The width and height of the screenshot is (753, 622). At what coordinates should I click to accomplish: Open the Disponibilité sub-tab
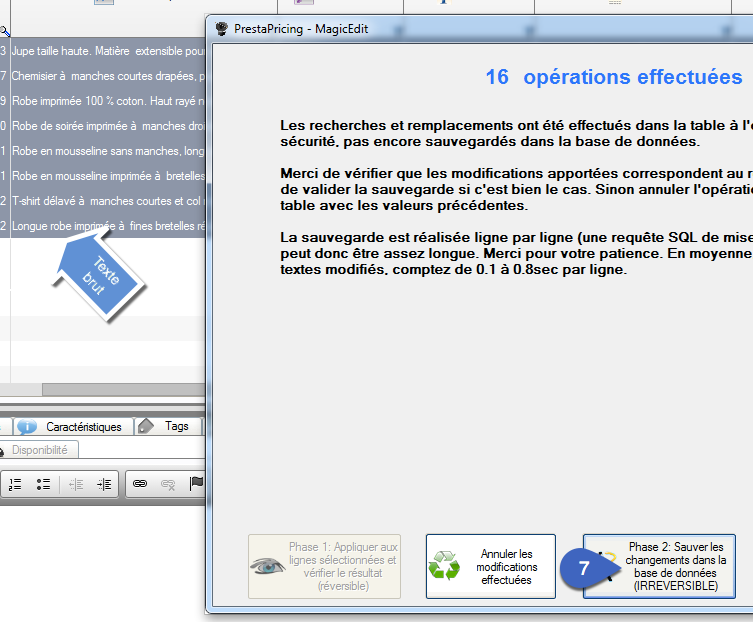pyautogui.click(x=38, y=450)
